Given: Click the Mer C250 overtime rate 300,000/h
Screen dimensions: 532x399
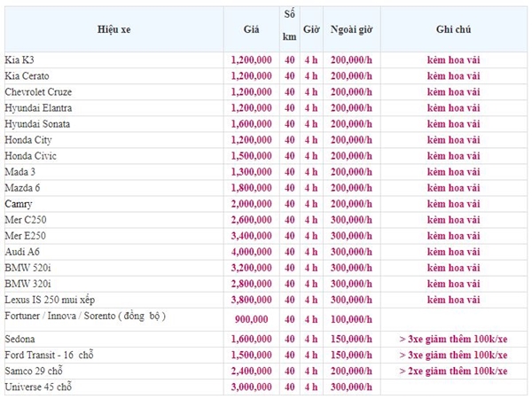Looking at the screenshot, I should coord(351,220).
